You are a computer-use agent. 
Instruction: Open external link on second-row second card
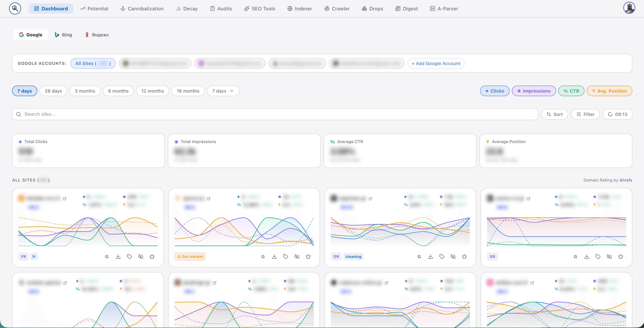pyautogui.click(x=214, y=283)
